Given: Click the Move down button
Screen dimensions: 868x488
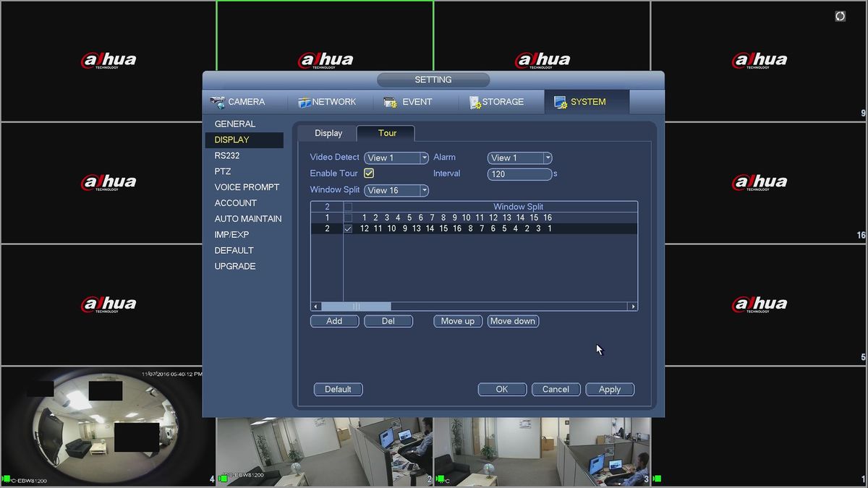Looking at the screenshot, I should tap(513, 321).
